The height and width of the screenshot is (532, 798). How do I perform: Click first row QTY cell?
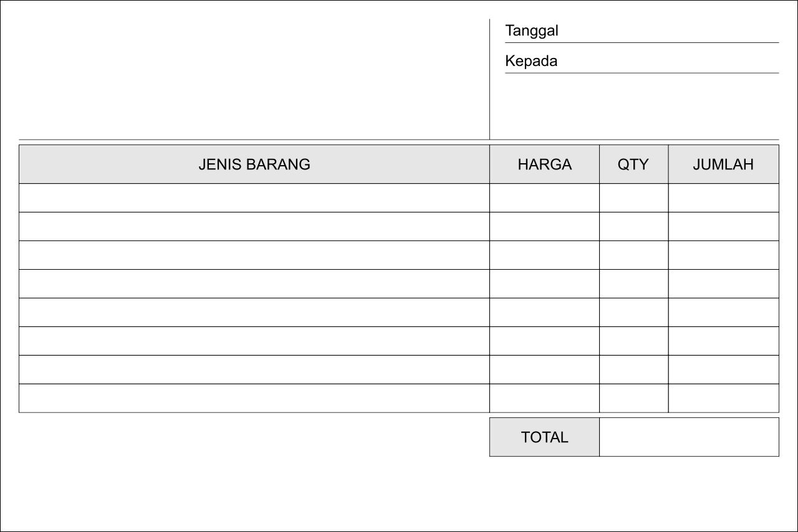coord(633,198)
